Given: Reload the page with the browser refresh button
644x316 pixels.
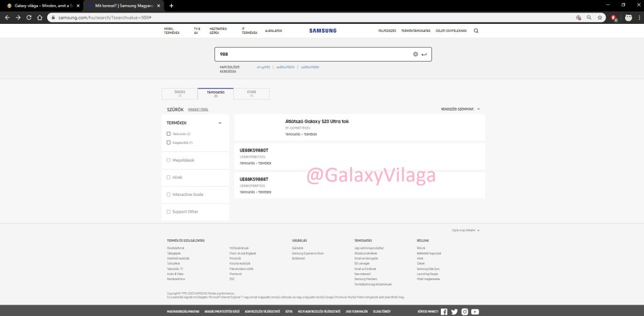Looking at the screenshot, I should click(x=29, y=18).
